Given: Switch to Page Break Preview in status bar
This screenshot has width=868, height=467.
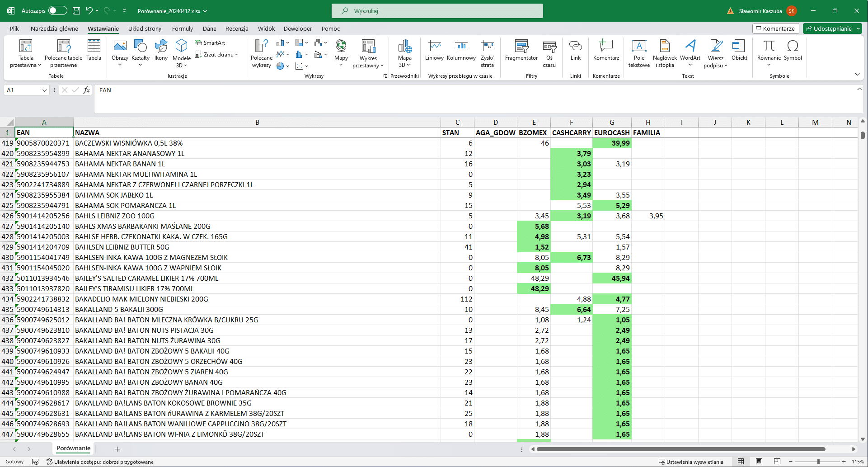Looking at the screenshot, I should (x=777, y=462).
